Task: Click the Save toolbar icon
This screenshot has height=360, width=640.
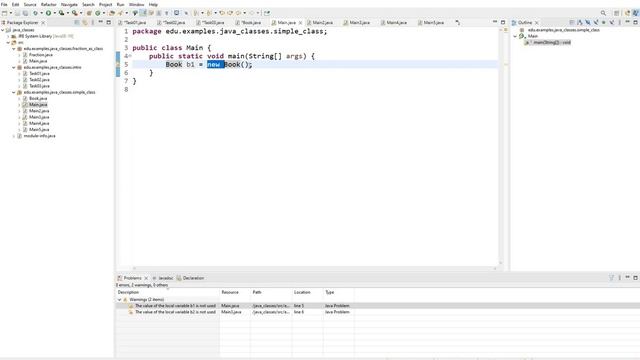Action: (17, 13)
